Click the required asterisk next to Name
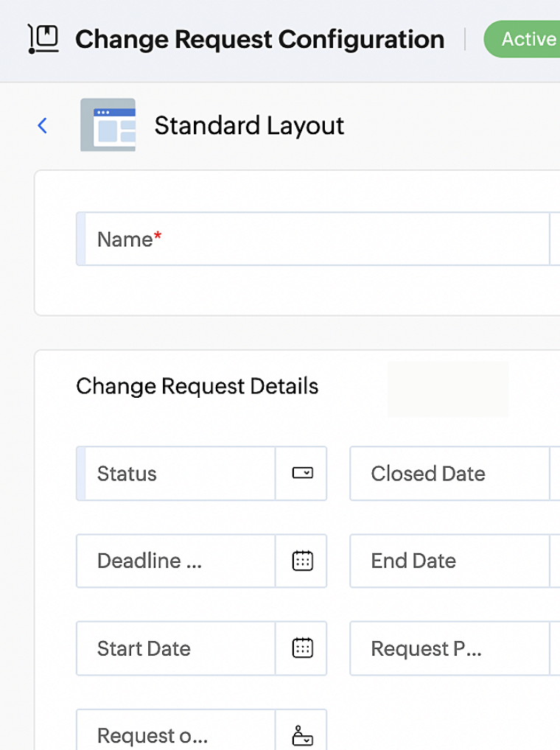Viewport: 560px width, 750px height. pyautogui.click(x=157, y=234)
